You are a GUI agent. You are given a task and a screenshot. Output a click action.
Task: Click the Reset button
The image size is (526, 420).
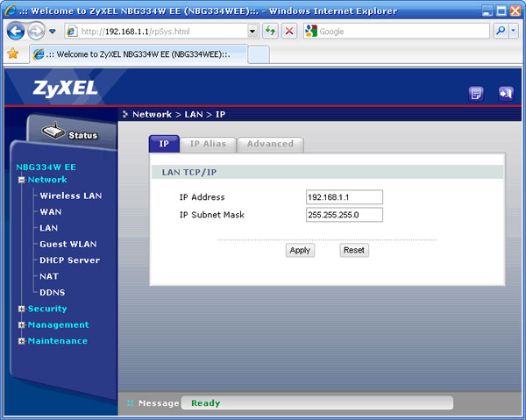pyautogui.click(x=354, y=250)
